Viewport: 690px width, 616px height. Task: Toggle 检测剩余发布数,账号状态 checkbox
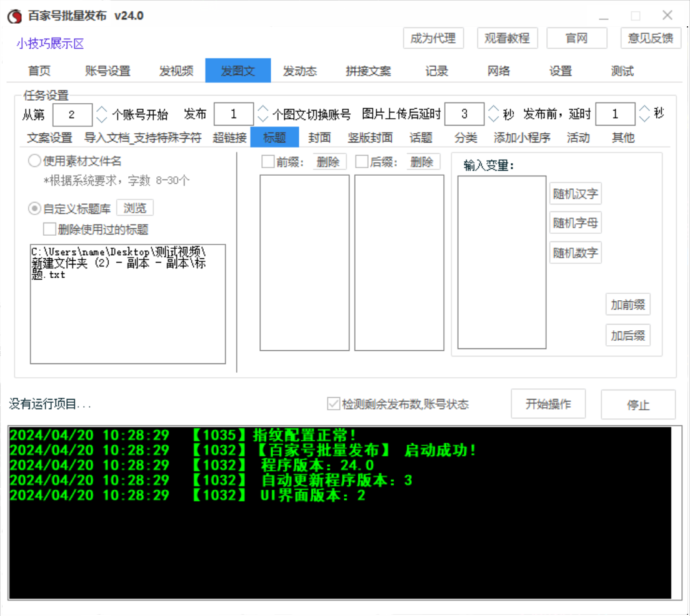coord(334,404)
